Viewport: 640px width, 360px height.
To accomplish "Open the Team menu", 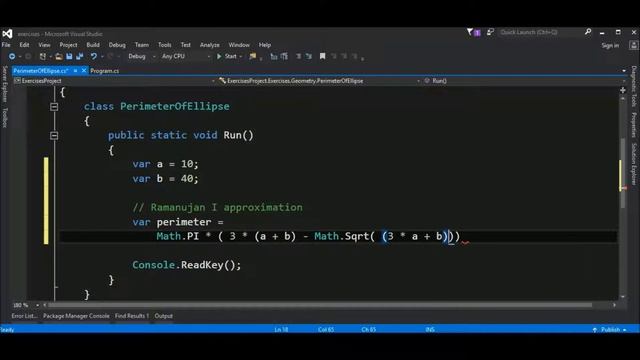I will (142, 45).
